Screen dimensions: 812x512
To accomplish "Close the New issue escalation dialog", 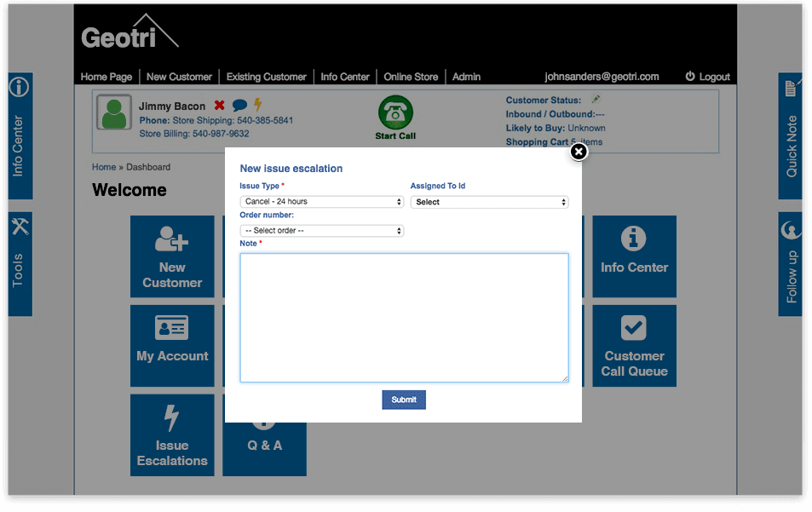I will tap(579, 152).
